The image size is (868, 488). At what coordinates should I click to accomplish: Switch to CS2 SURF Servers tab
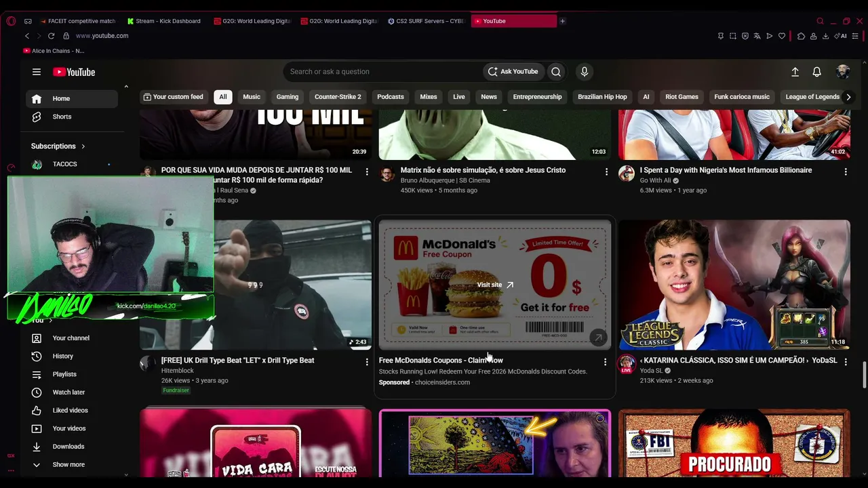point(427,21)
